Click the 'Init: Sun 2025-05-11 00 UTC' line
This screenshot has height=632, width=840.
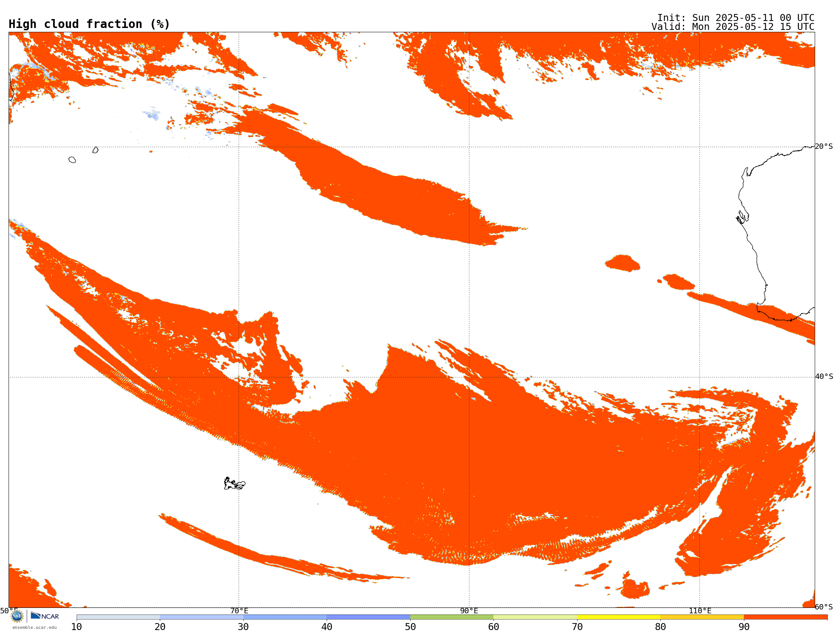click(736, 18)
